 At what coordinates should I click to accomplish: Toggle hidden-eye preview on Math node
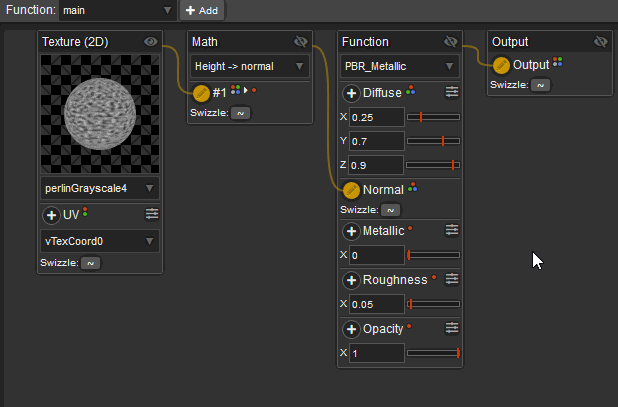301,41
